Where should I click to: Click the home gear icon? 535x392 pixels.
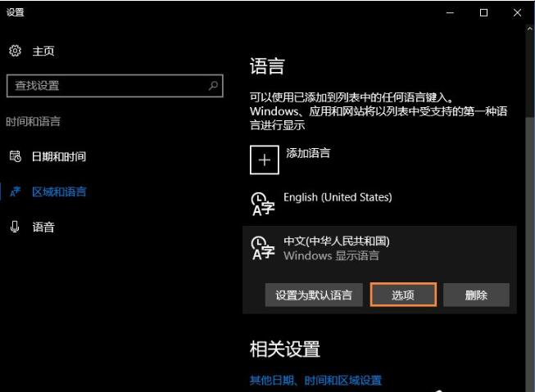pos(15,51)
